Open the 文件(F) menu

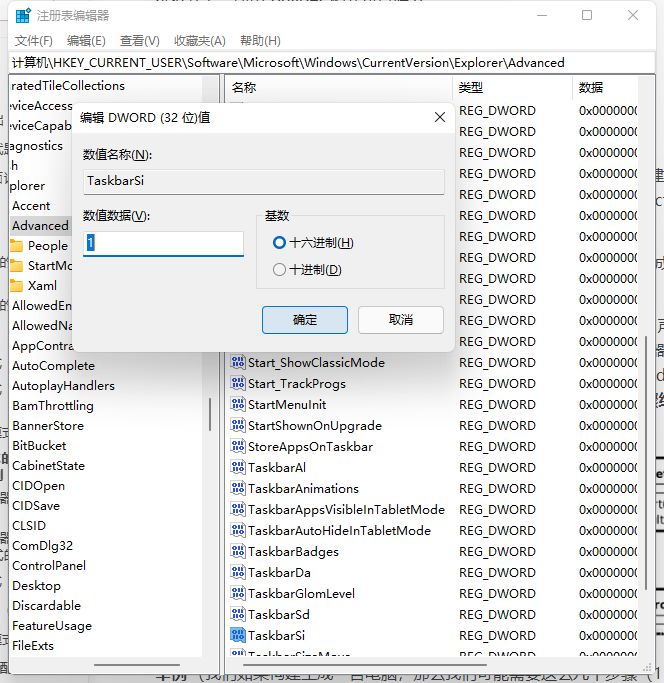click(34, 41)
